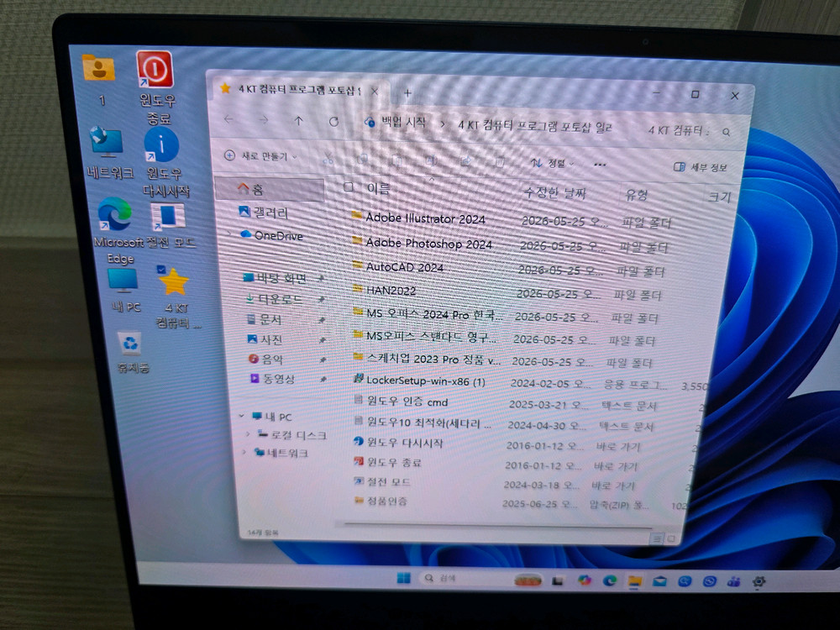Switch to details view in status bar
The image size is (840, 630).
[657, 538]
